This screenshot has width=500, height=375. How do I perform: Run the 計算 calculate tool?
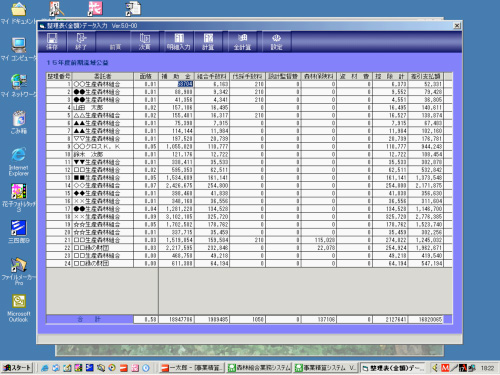[208, 41]
